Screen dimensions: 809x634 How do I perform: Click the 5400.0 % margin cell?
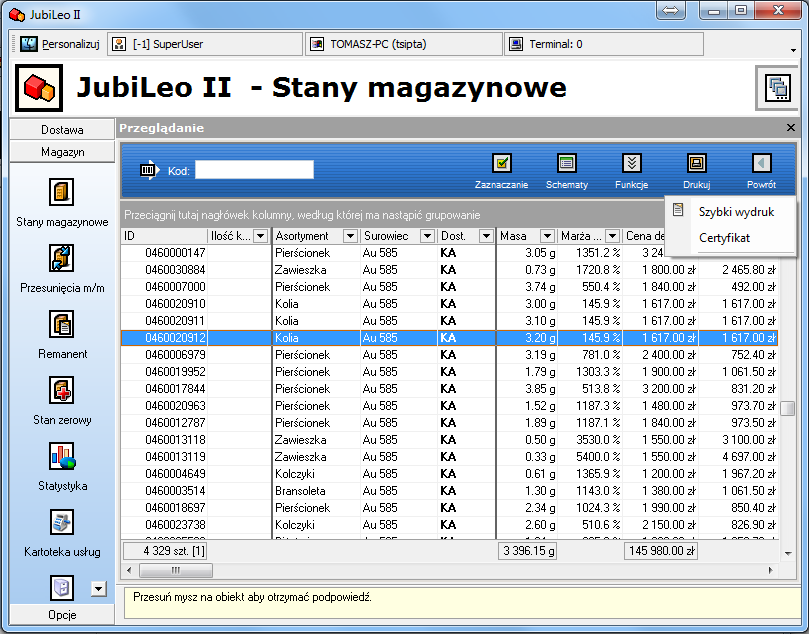click(x=590, y=457)
